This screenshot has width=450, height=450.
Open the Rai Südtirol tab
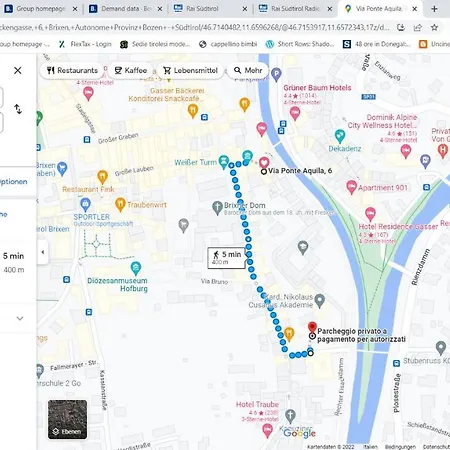[202, 9]
